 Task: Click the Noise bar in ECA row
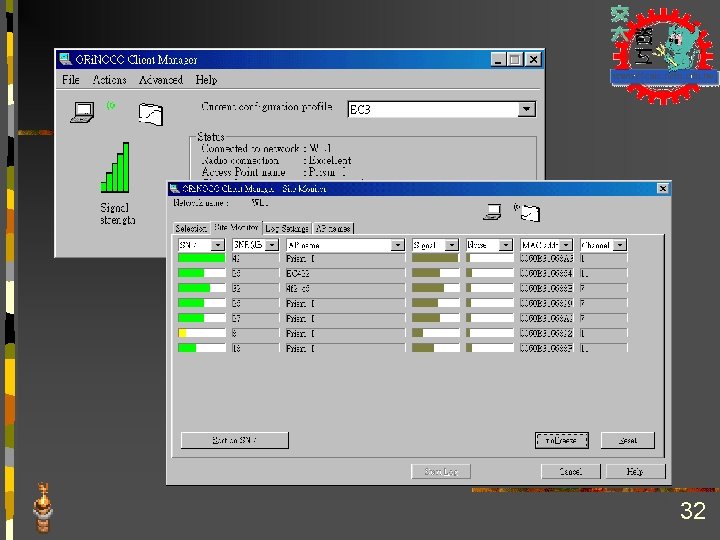(489, 273)
